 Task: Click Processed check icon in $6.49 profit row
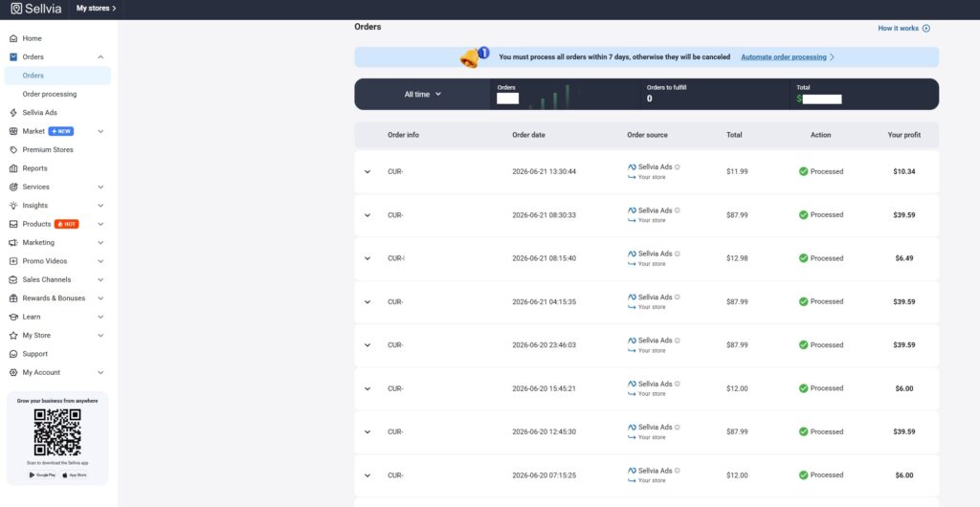click(x=804, y=258)
